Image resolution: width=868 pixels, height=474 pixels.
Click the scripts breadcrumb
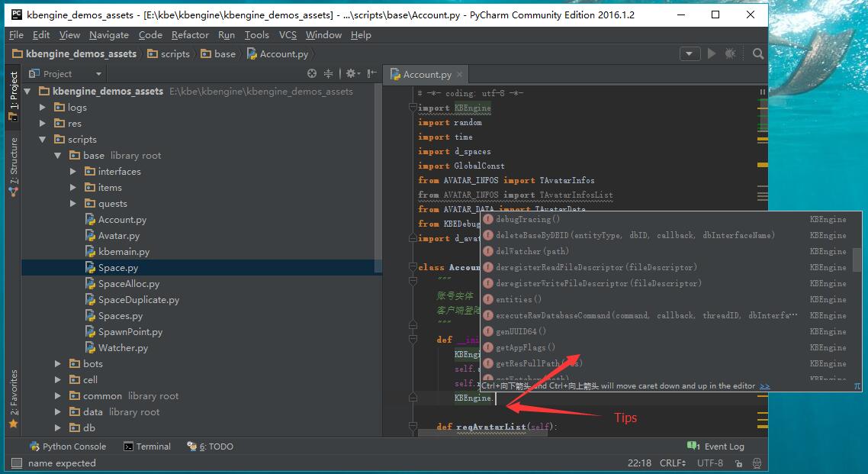tap(169, 53)
